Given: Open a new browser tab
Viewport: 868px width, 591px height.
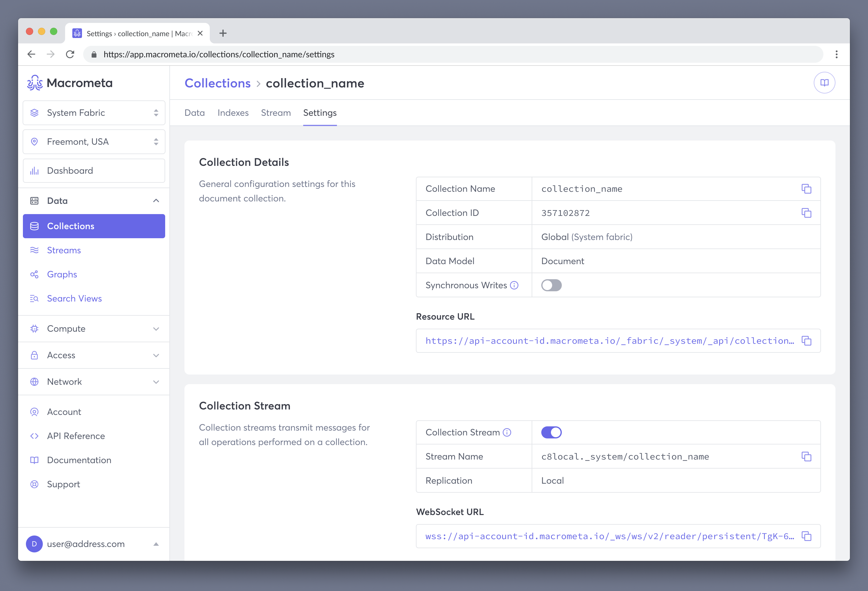Looking at the screenshot, I should pyautogui.click(x=223, y=33).
